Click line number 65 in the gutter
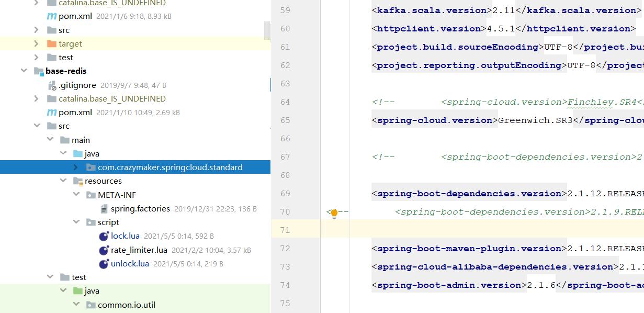 point(285,120)
